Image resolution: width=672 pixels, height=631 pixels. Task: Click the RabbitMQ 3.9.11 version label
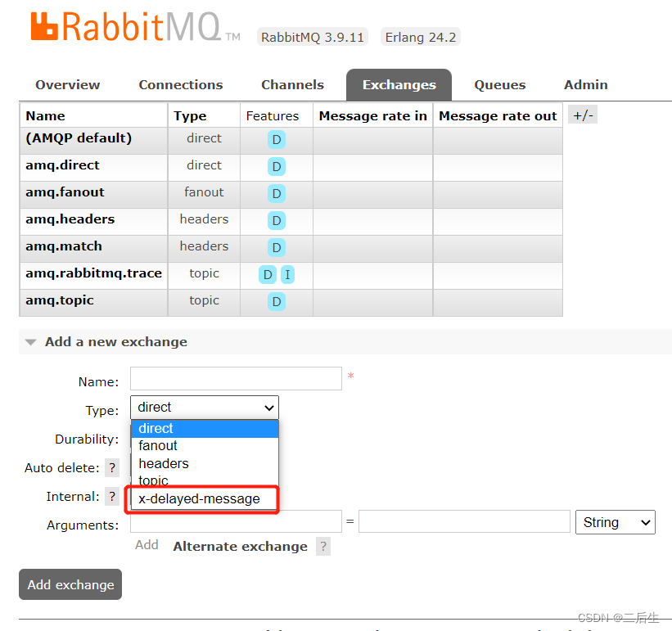pos(313,38)
